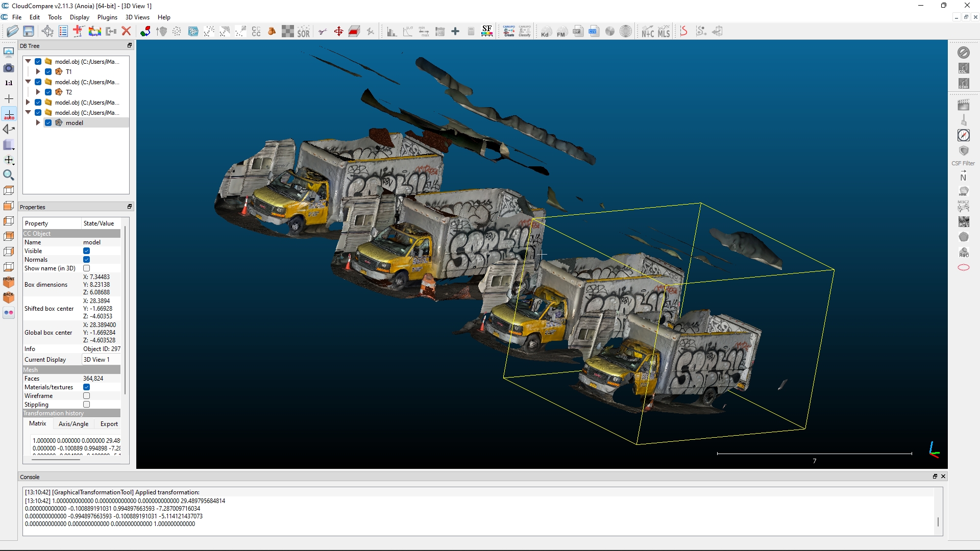
Task: Expand the third model.obj folder
Action: [28, 102]
